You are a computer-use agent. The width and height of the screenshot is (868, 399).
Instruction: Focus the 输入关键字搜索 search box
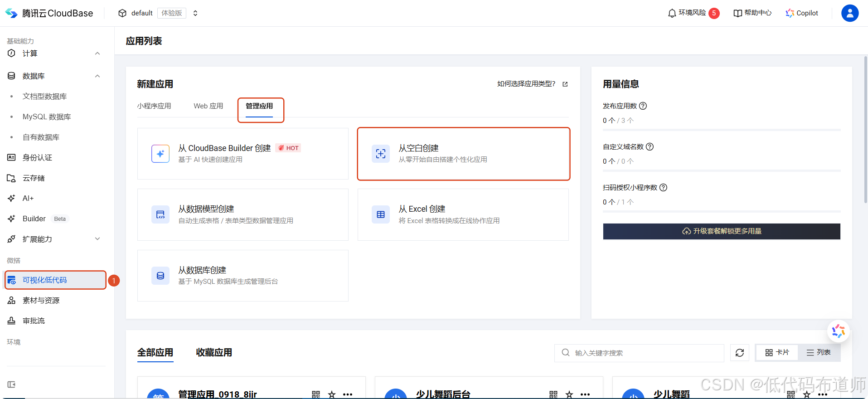pyautogui.click(x=639, y=353)
